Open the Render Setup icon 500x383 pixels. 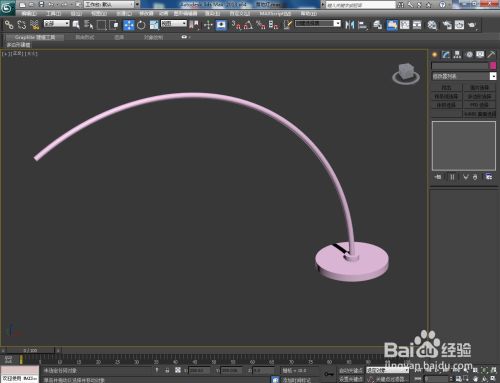click(447, 25)
